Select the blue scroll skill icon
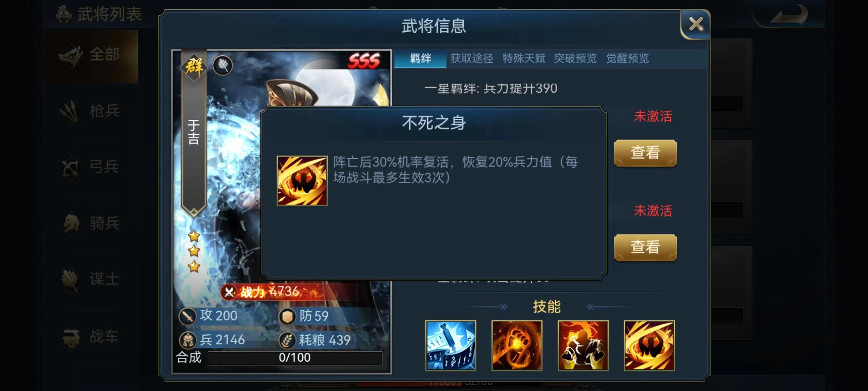This screenshot has width=868, height=391. (451, 345)
